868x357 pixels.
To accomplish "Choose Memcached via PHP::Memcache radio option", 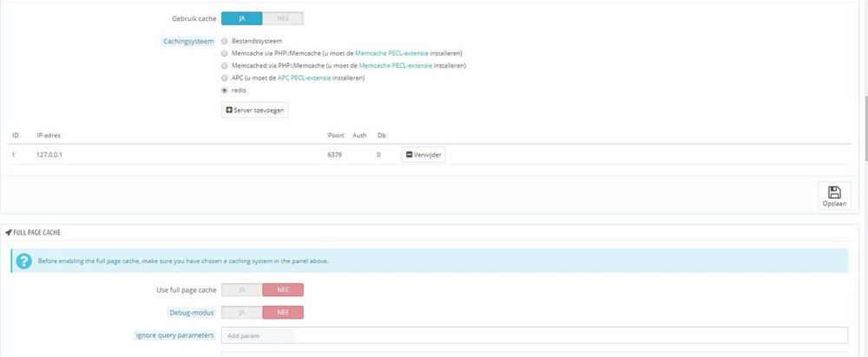I will pos(225,65).
